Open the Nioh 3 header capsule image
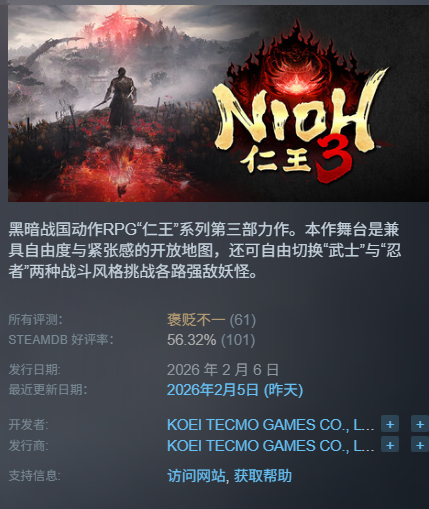 218,103
